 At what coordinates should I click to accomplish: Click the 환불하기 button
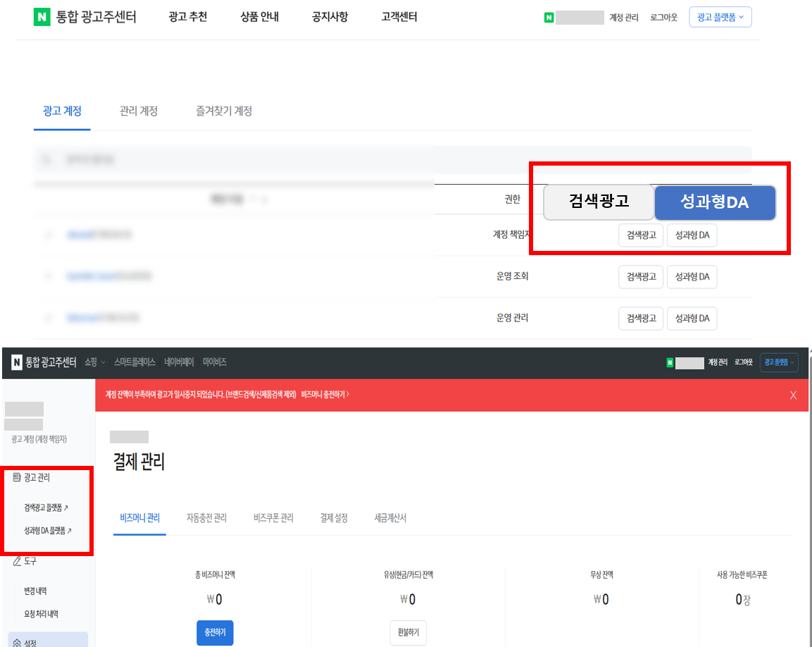tap(408, 632)
